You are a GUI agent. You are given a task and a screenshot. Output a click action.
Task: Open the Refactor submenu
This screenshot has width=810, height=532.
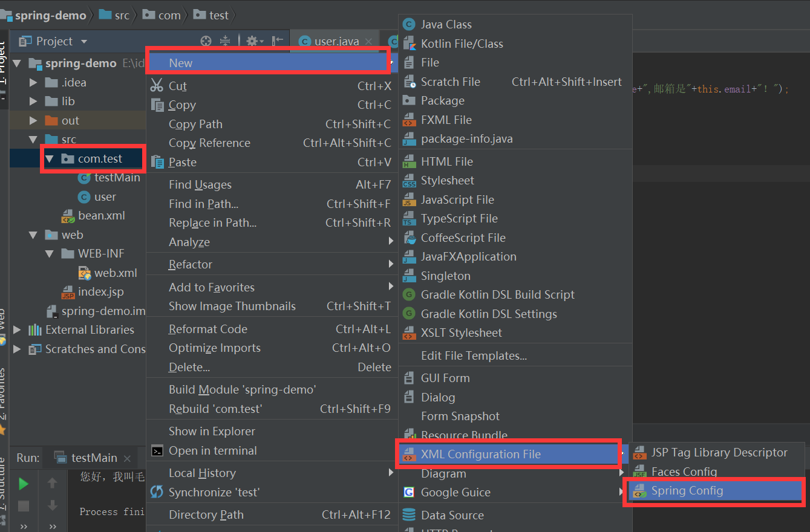pos(272,265)
